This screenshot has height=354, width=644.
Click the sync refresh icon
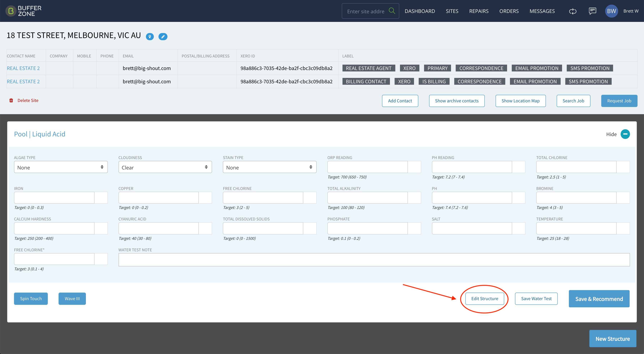[x=572, y=11]
